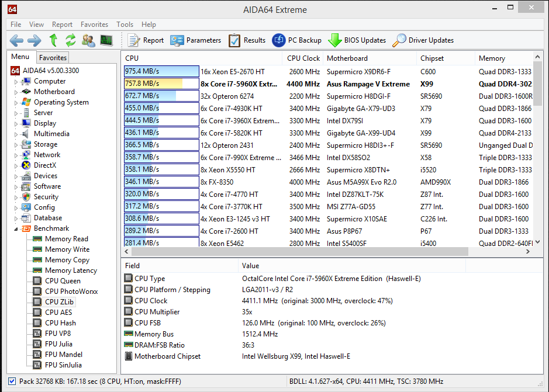Click the Report toolbar button
The image size is (549, 392).
point(146,40)
